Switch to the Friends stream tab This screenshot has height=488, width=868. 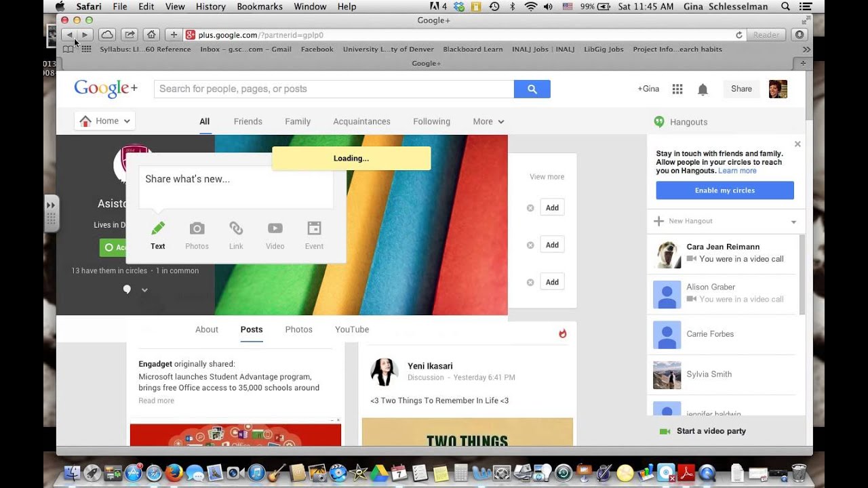pyautogui.click(x=248, y=121)
